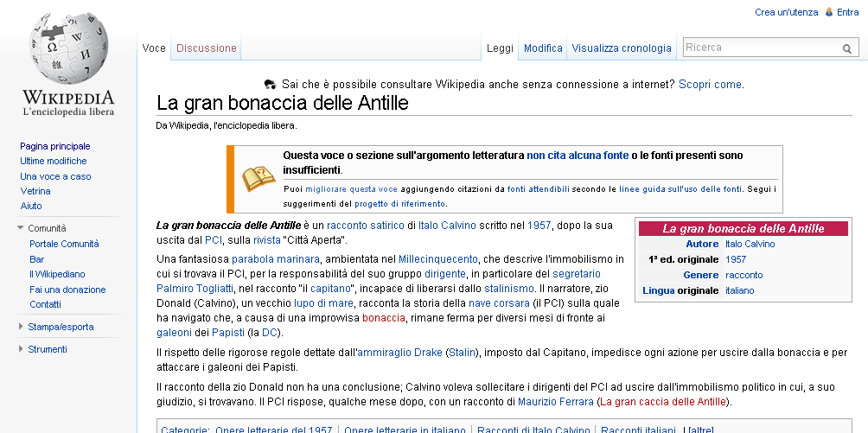Image resolution: width=868 pixels, height=433 pixels.
Task: Click 'parabola marinara' link
Action: click(276, 259)
